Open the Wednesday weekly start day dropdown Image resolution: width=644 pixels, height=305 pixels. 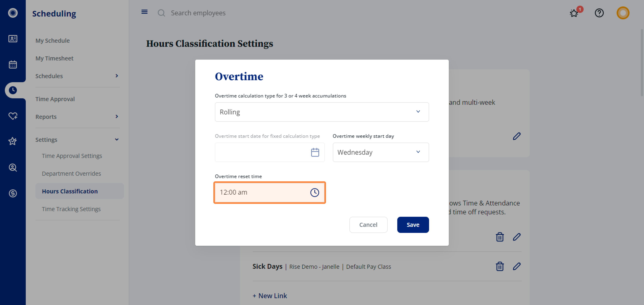(x=381, y=152)
